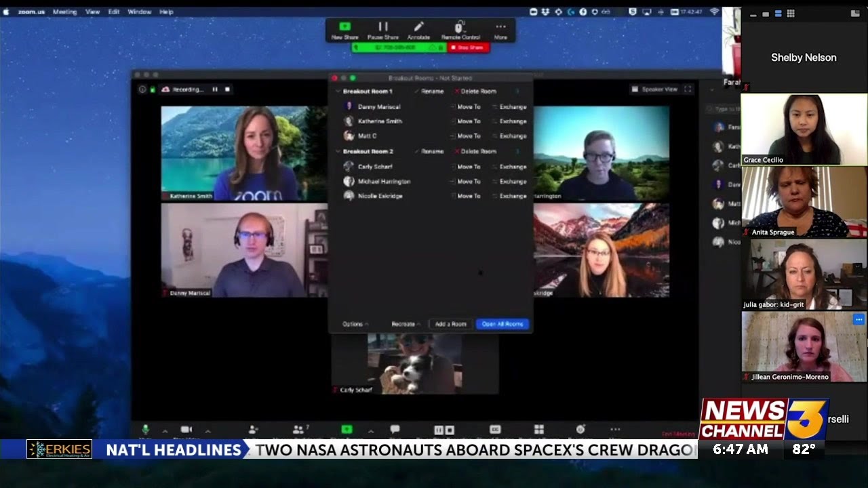Open the View menu in the menu bar
The height and width of the screenshot is (488, 868).
coord(92,12)
